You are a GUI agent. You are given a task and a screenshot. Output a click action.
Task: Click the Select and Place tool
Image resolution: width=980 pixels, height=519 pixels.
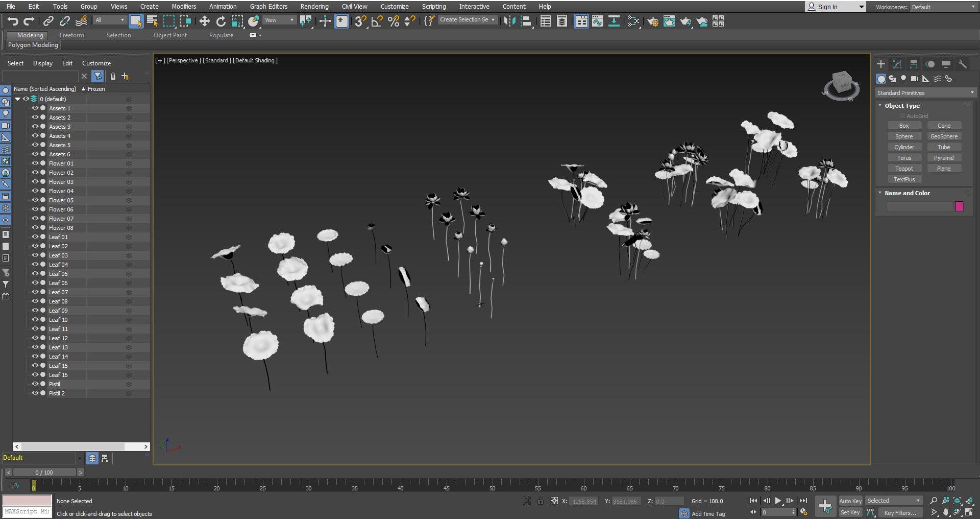(254, 21)
